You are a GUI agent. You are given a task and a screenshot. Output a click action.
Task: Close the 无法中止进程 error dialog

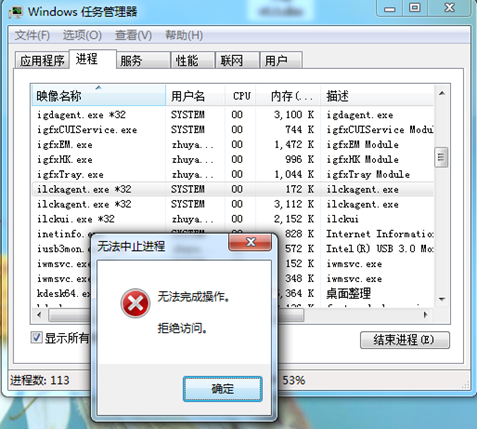(250, 242)
